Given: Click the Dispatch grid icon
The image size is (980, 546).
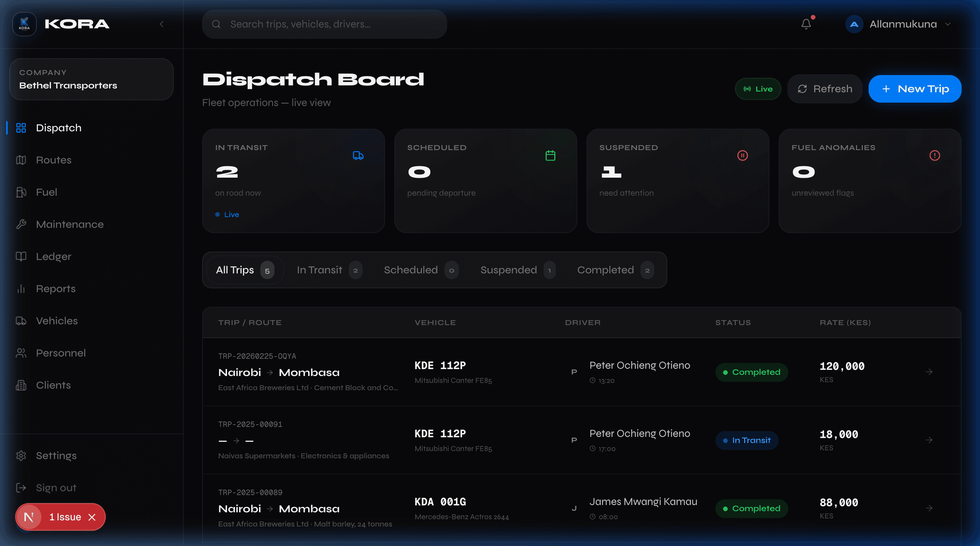Looking at the screenshot, I should point(21,128).
